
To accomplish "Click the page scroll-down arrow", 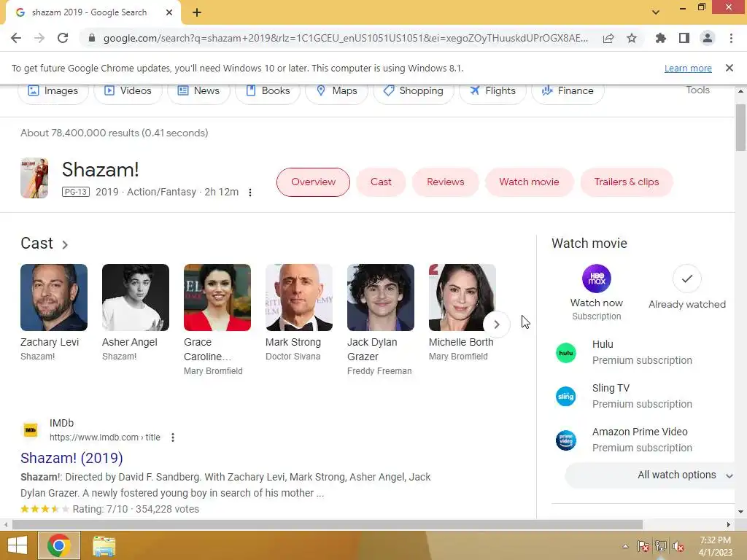I will [x=740, y=512].
